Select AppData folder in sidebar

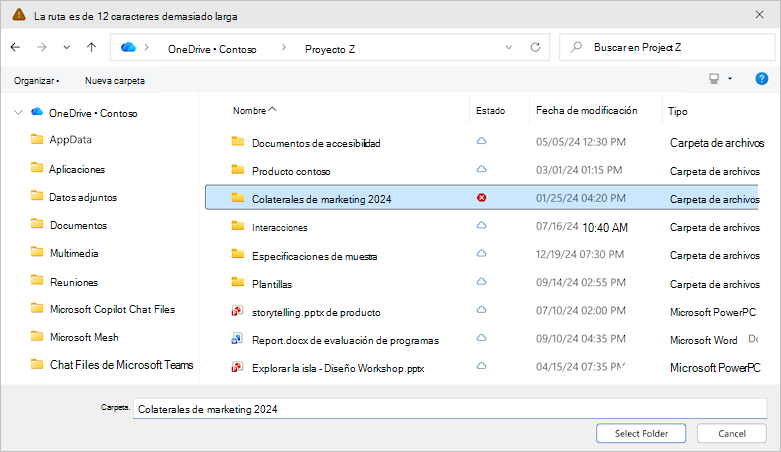[x=70, y=140]
